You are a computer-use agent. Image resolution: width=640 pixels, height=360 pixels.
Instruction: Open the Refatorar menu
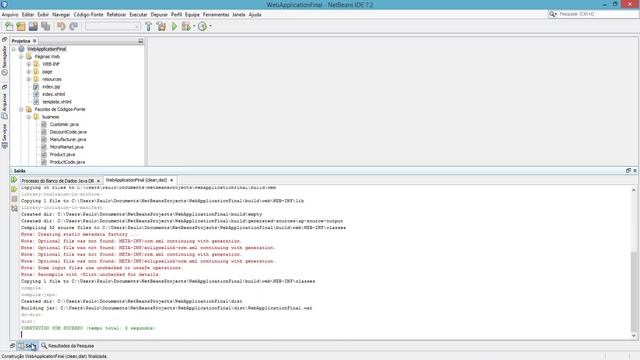(x=116, y=15)
